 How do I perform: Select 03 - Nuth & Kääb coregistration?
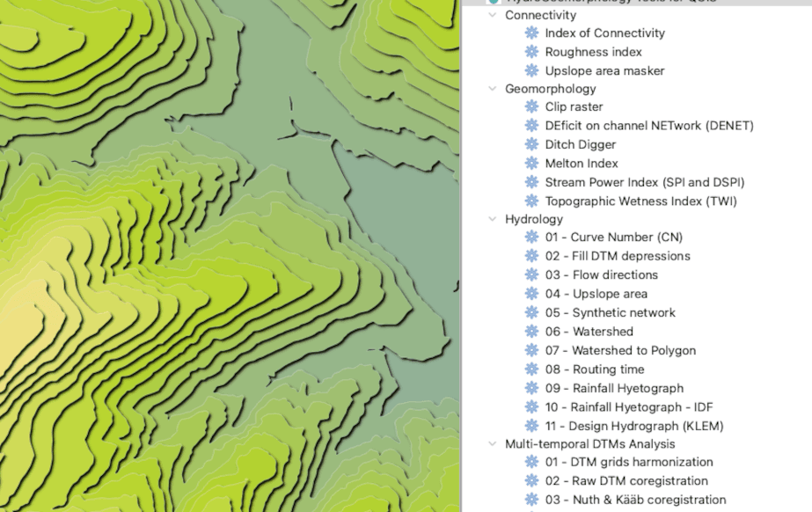click(635, 500)
